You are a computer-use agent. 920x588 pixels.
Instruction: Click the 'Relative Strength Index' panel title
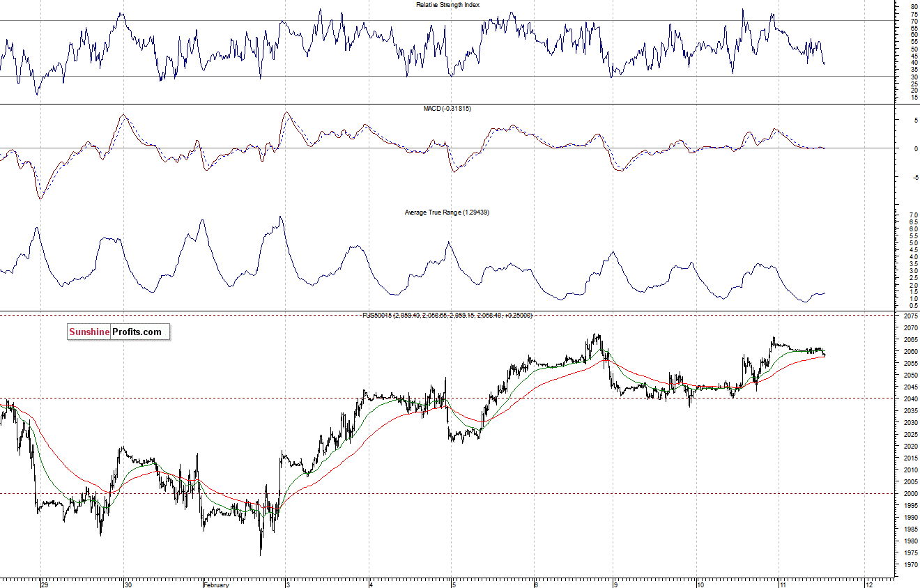tap(447, 5)
